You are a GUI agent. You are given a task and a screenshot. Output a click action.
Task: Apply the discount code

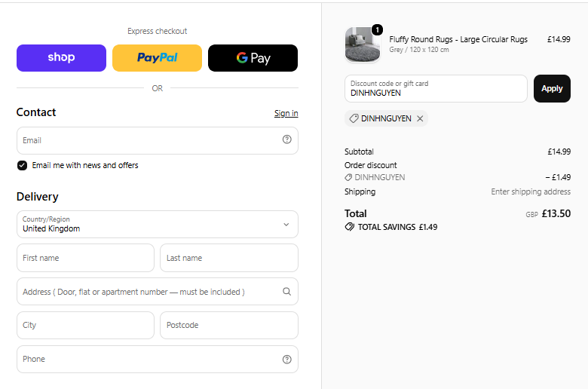pos(552,88)
